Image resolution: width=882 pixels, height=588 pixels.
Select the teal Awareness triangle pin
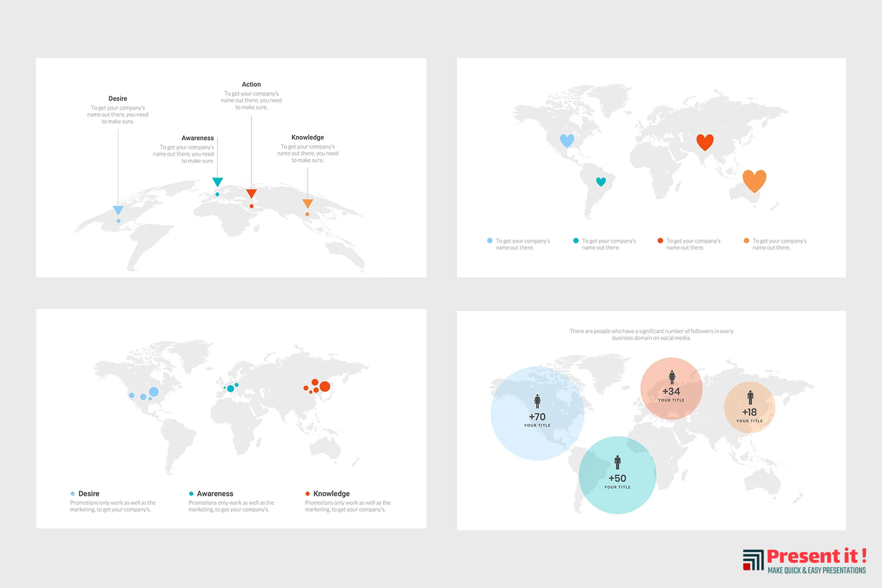click(217, 182)
